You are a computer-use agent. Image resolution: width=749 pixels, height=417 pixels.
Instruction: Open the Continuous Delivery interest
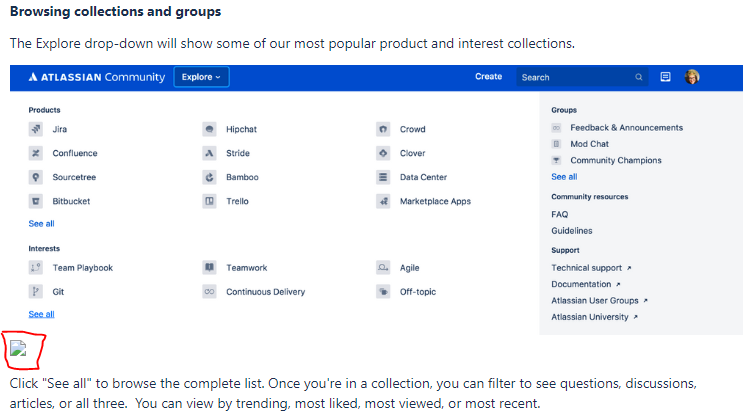pos(266,291)
